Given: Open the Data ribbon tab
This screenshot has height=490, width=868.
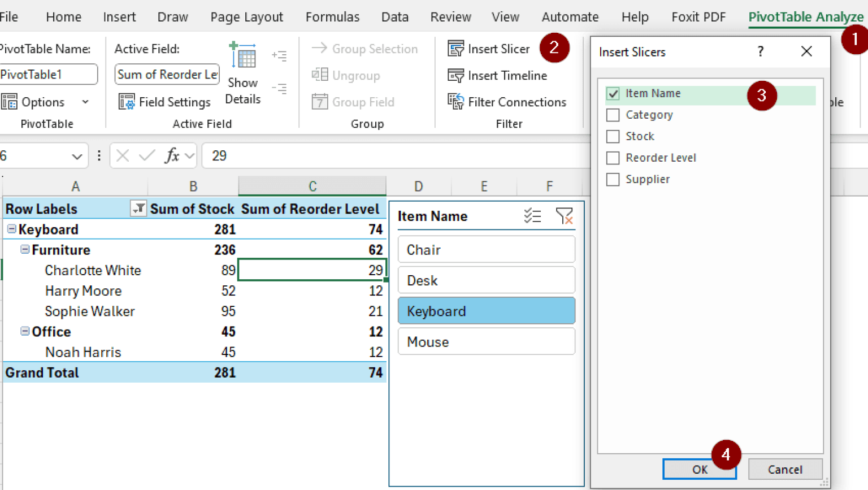Looking at the screenshot, I should [394, 16].
